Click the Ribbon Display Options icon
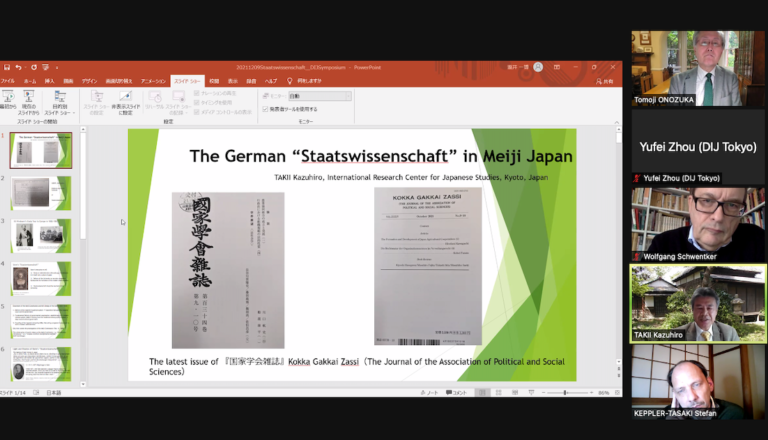The image size is (768, 440). pyautogui.click(x=557, y=67)
